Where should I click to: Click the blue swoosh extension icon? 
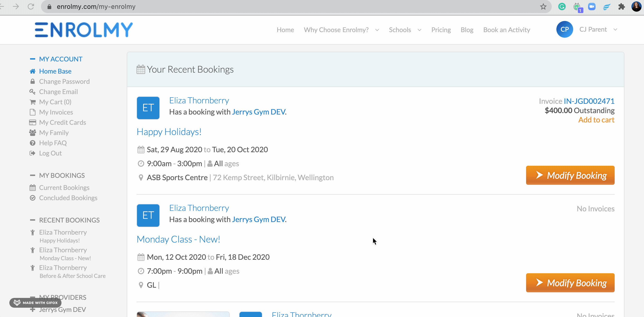click(606, 7)
